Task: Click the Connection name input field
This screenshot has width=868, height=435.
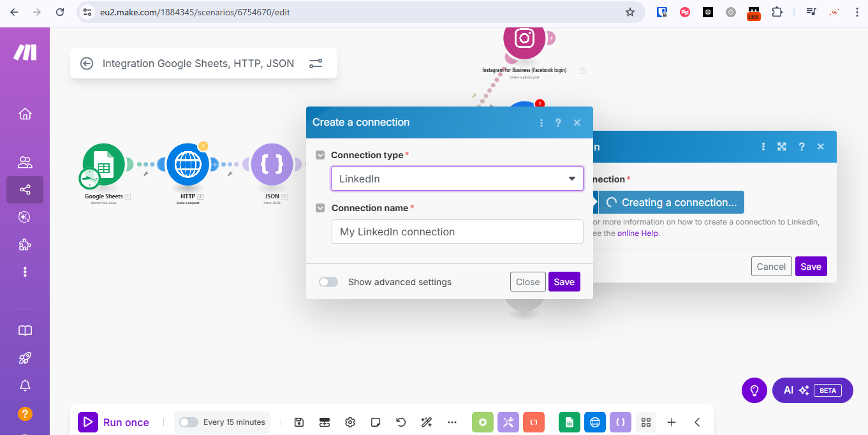Action: (x=457, y=232)
